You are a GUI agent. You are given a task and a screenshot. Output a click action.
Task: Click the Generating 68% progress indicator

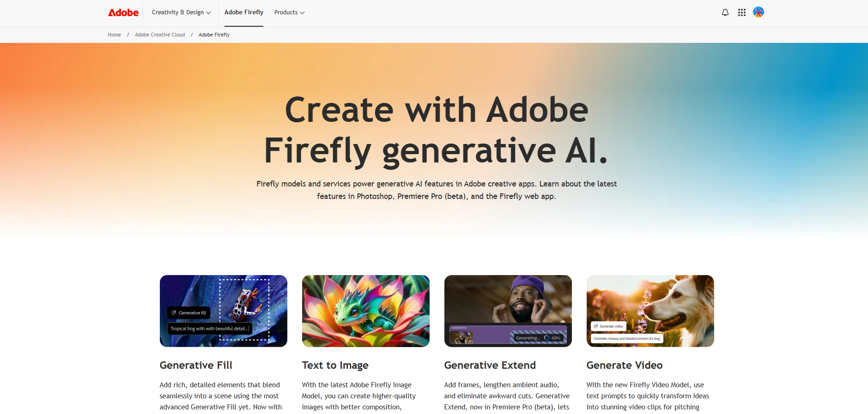point(538,338)
